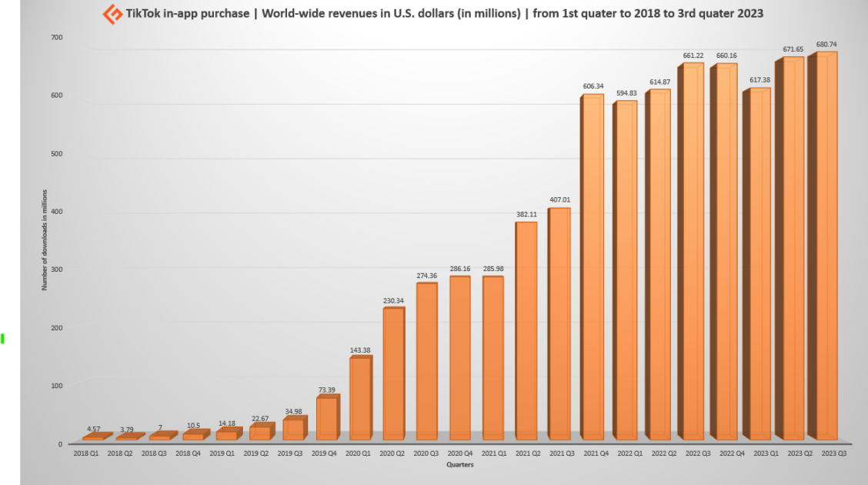
Task: Click the 407.01 data label
Action: 559,200
